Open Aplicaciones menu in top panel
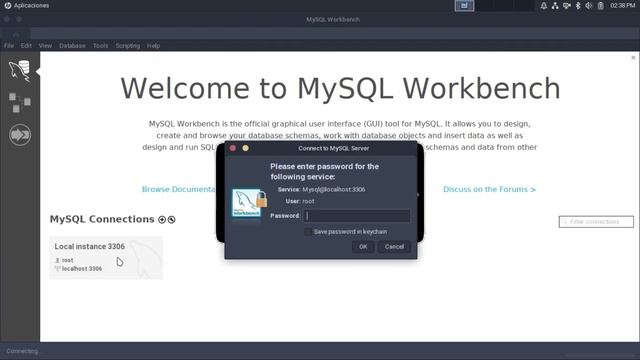Screen dimensions: 640x360 27,6
